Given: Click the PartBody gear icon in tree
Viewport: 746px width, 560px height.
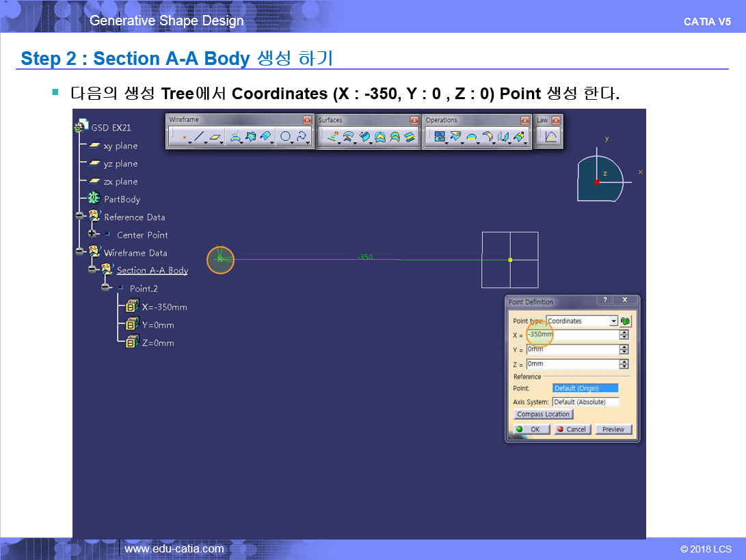Looking at the screenshot, I should (94, 199).
